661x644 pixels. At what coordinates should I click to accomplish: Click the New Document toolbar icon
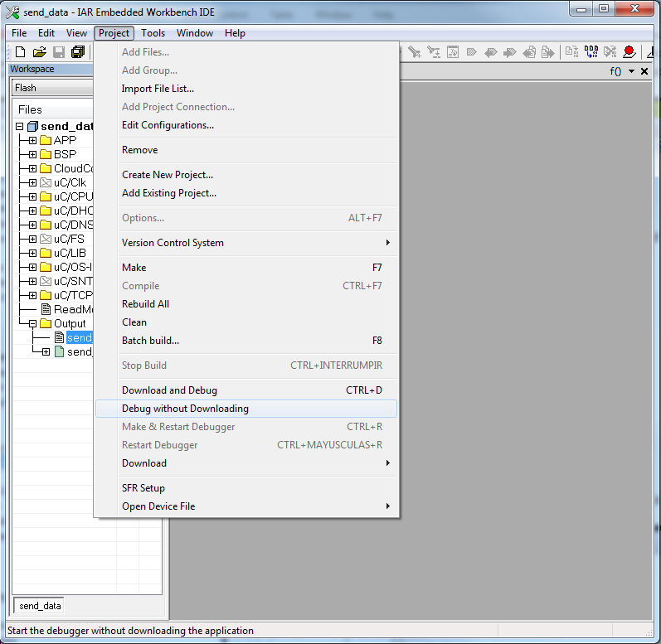click(x=18, y=52)
